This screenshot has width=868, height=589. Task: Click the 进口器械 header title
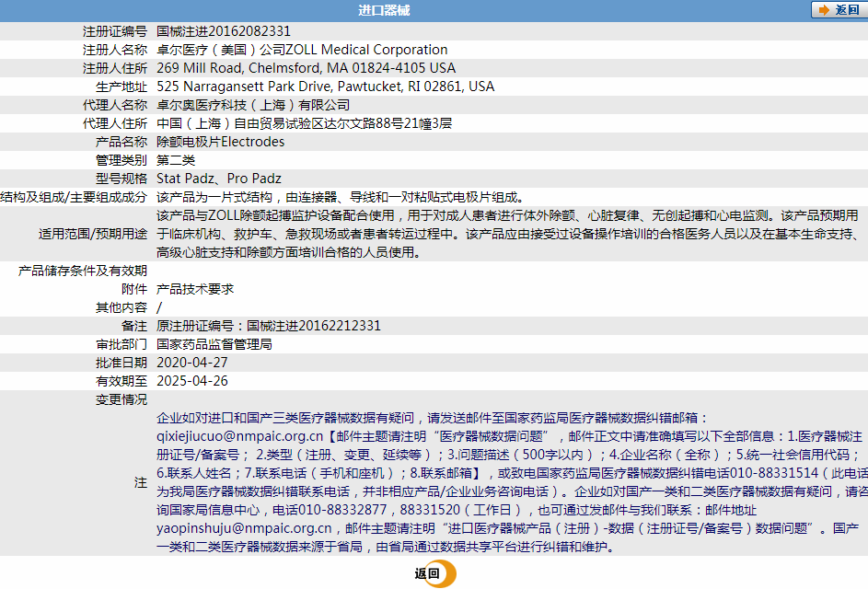(384, 11)
